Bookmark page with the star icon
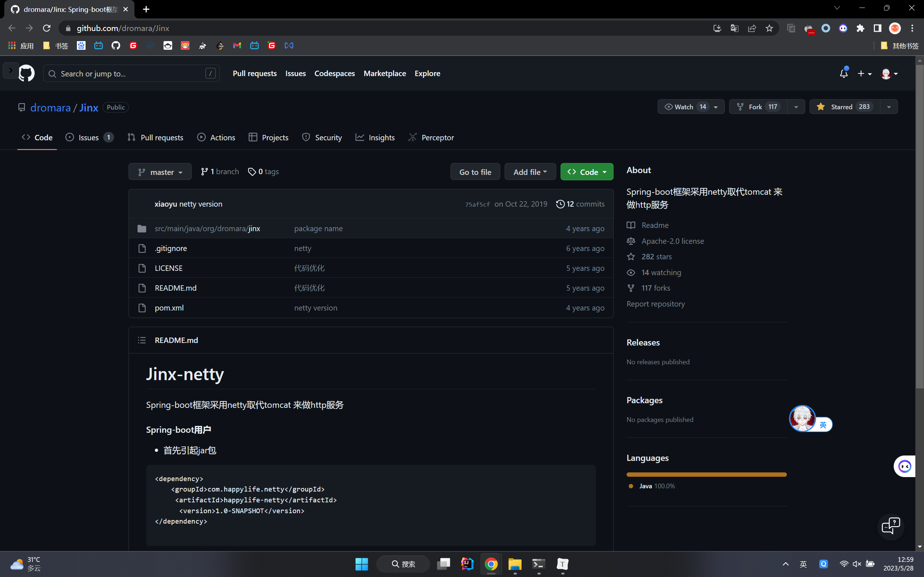Viewport: 924px width, 577px height. point(769,28)
